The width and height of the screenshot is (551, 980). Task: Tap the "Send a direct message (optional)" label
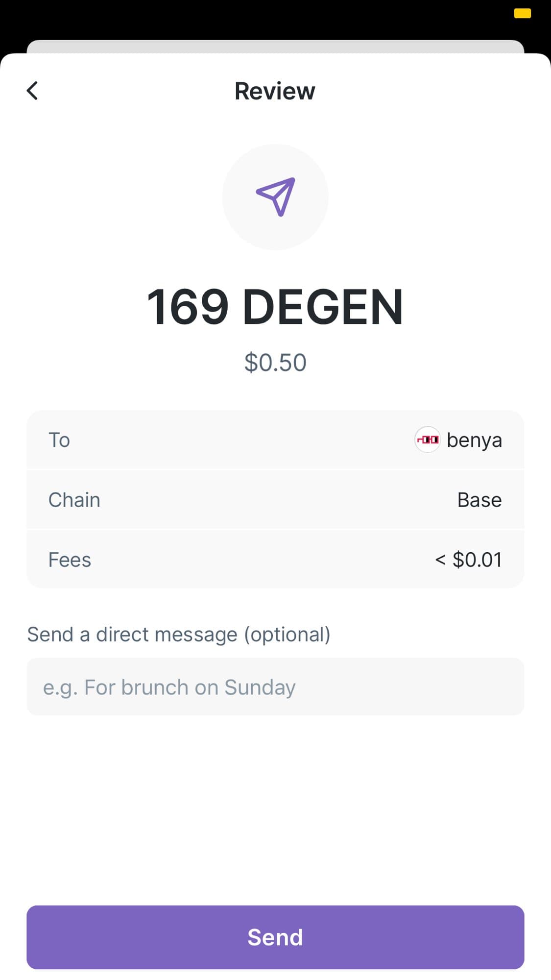click(x=179, y=634)
